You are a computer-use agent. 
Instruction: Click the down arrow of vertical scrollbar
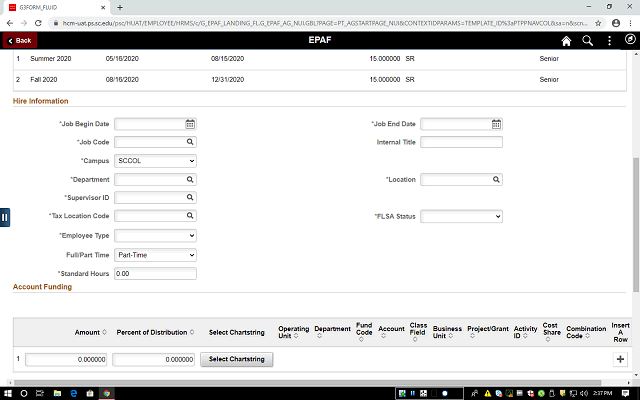tap(636, 375)
